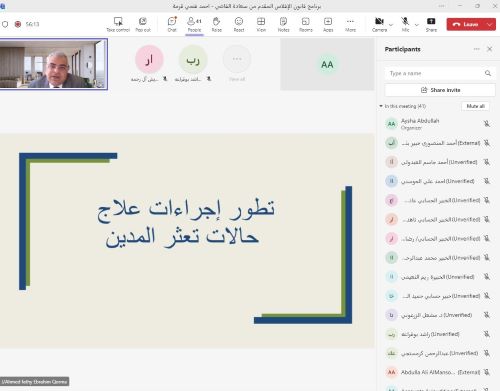This screenshot has height=391, width=500.
Task: Click the presenter name label at bottom-left
Action: (x=34, y=381)
